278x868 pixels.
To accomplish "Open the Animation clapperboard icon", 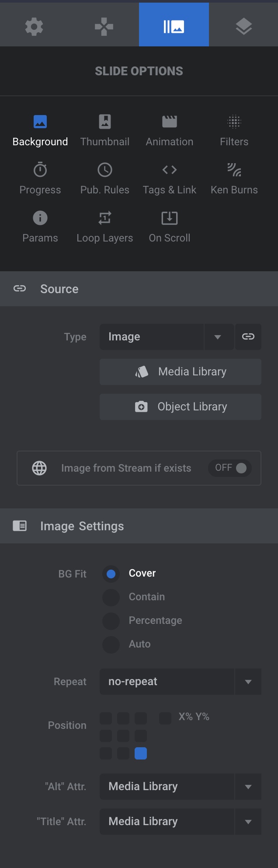I will click(170, 122).
